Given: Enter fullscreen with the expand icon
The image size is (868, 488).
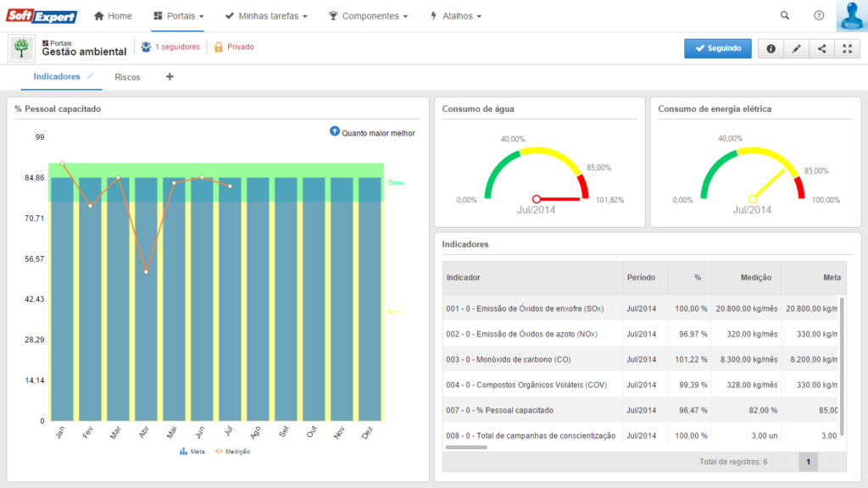Looking at the screenshot, I should tap(847, 48).
